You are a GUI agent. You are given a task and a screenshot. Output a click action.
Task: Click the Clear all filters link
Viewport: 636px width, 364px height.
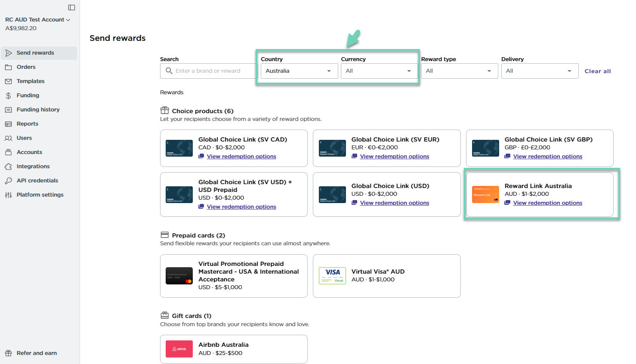[x=597, y=71]
